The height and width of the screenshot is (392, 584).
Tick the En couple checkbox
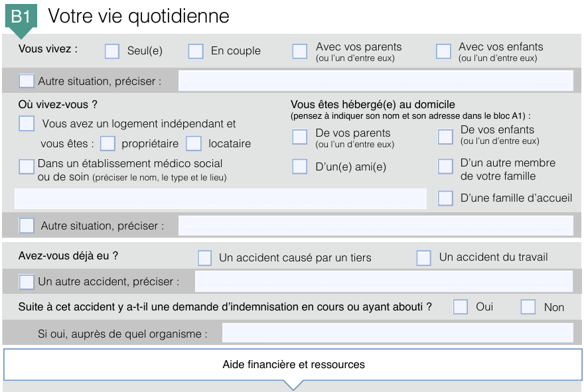point(196,51)
